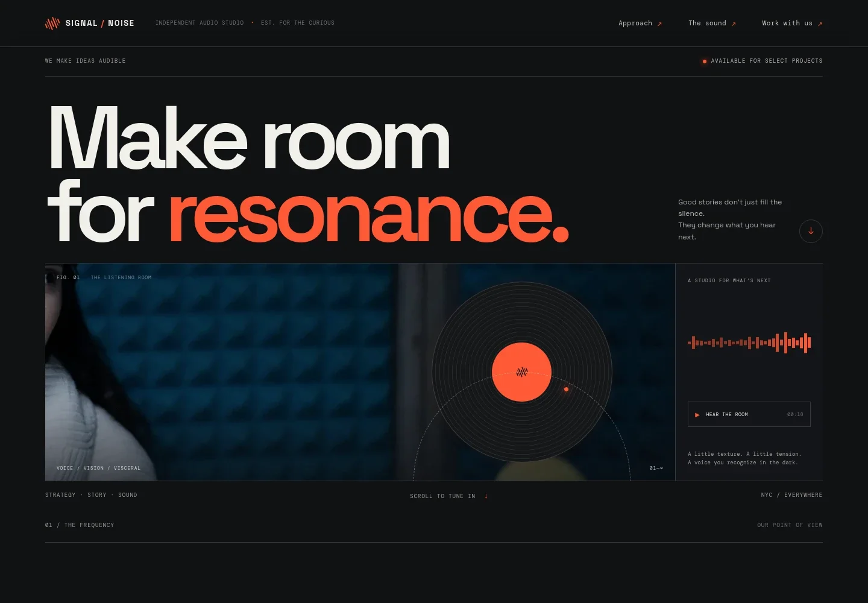Click the Scroll to Tune In link
868x603 pixels.
click(x=449, y=496)
